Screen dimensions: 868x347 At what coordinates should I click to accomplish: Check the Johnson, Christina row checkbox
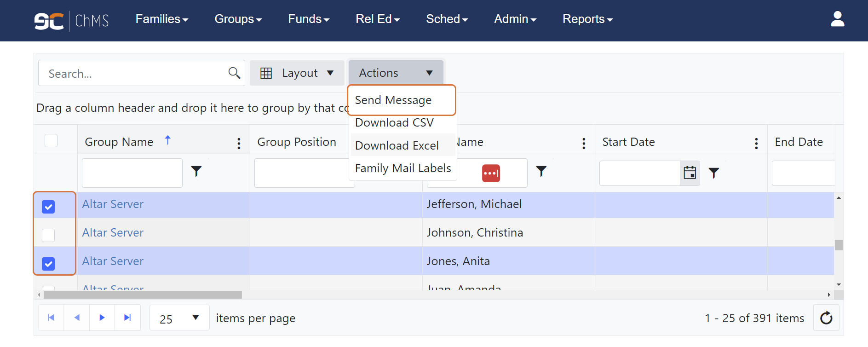(48, 235)
